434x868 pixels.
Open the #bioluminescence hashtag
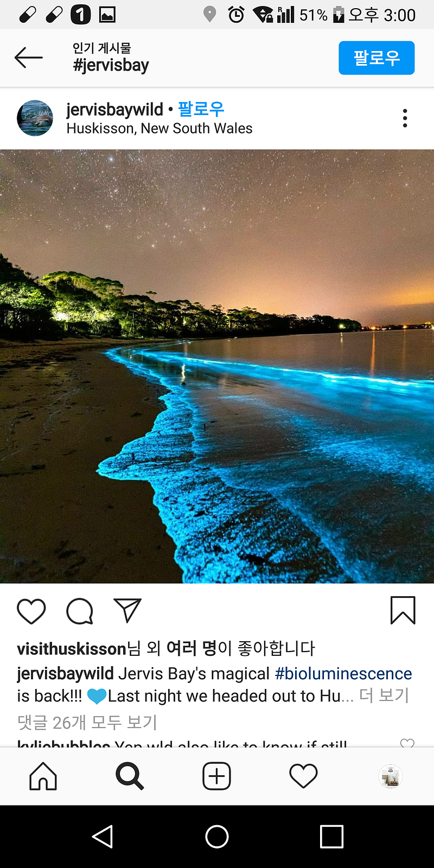tap(343, 673)
